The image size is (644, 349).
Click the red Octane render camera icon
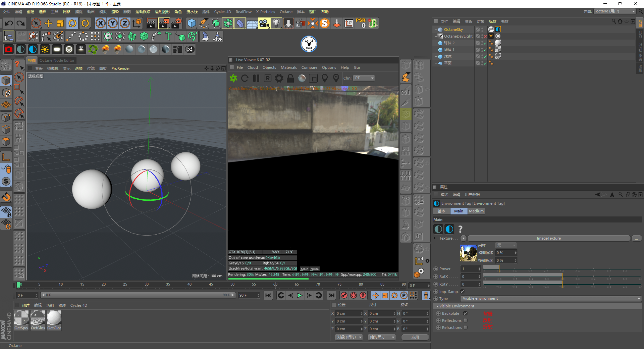click(9, 49)
